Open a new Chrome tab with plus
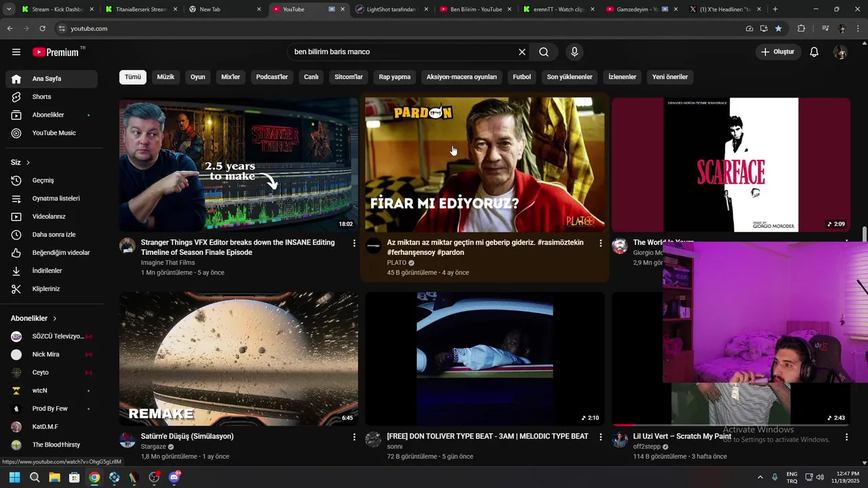The width and height of the screenshot is (868, 488). coord(775,9)
